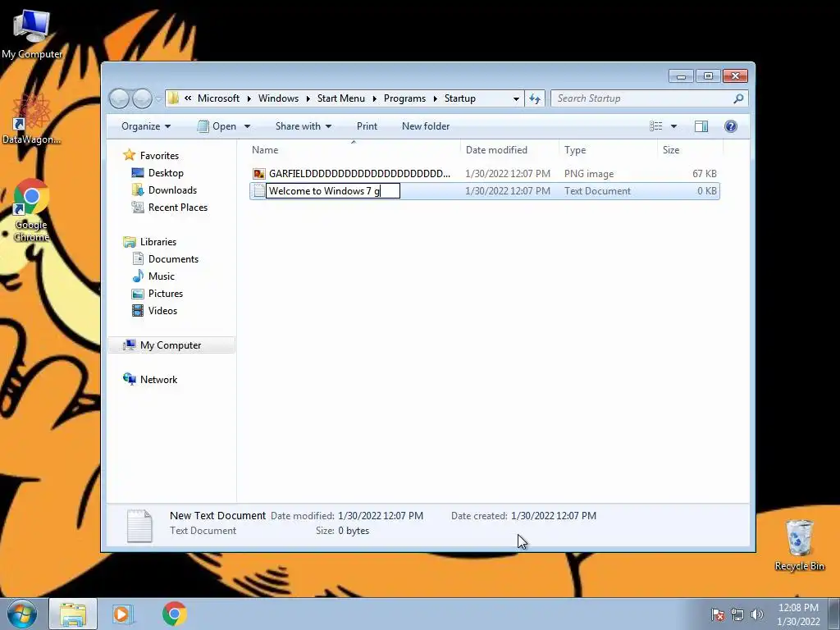Screen dimensions: 840x630
Task: Launch Chrome from the taskbar
Action: [174, 614]
